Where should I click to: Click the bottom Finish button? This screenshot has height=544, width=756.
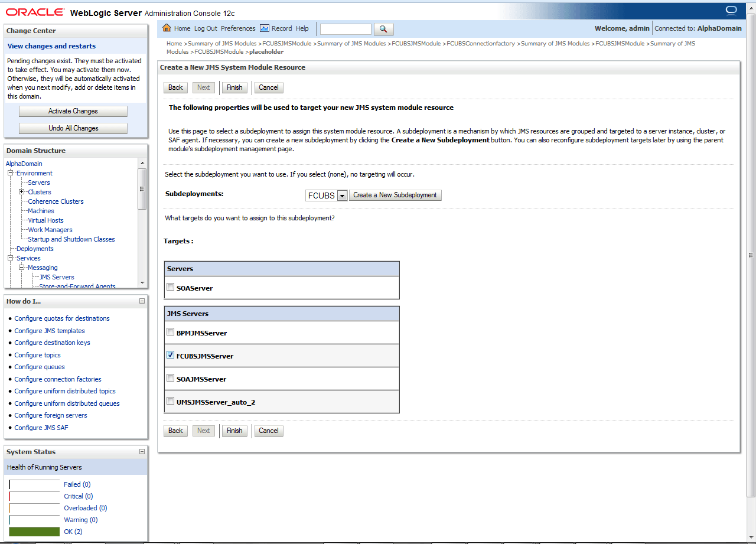(x=234, y=431)
